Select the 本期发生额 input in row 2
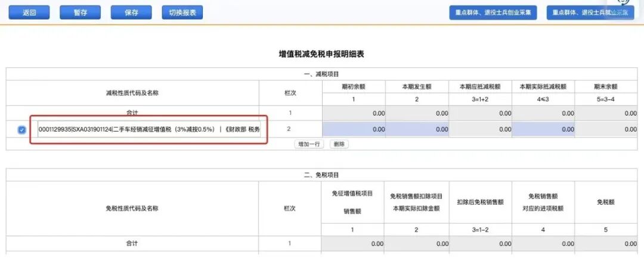Screen dimensions: 644x259 pos(417,130)
